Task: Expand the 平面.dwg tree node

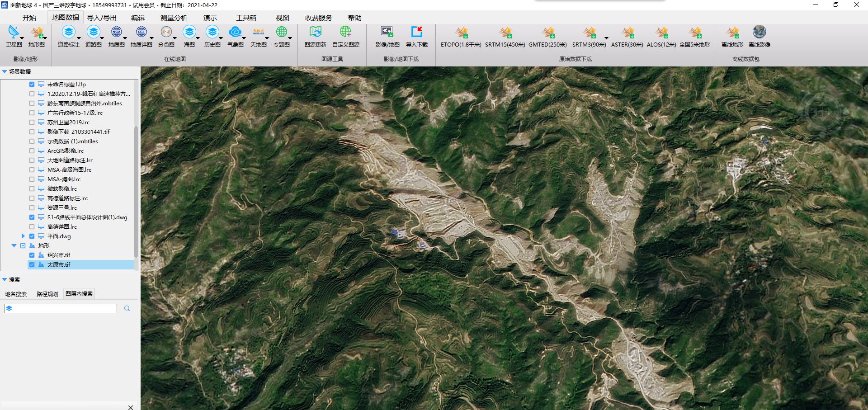Action: (23, 236)
